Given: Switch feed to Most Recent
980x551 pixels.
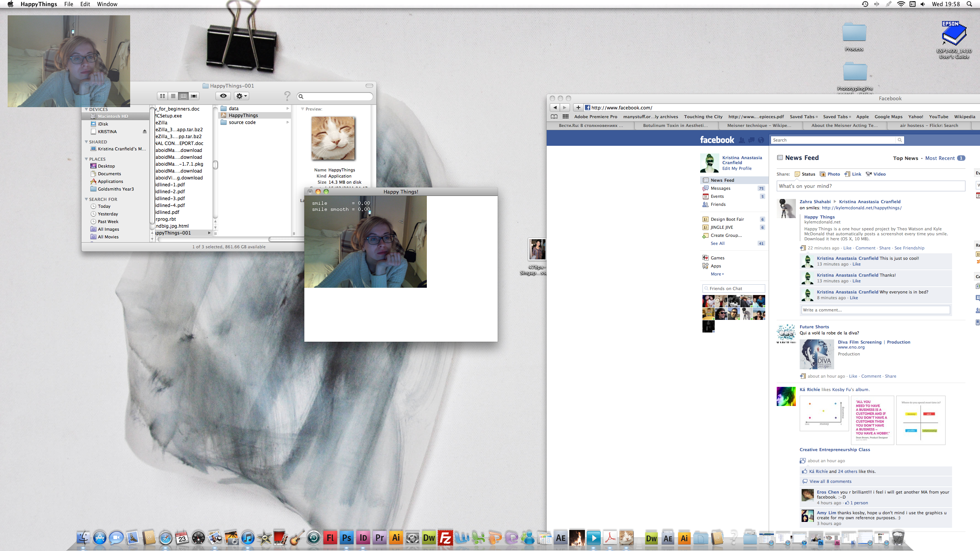Looking at the screenshot, I should (940, 158).
